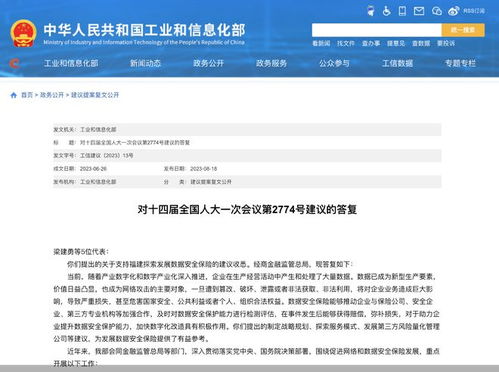Open the mobile version phone icon
The width and height of the screenshot is (499, 372).
point(402,11)
